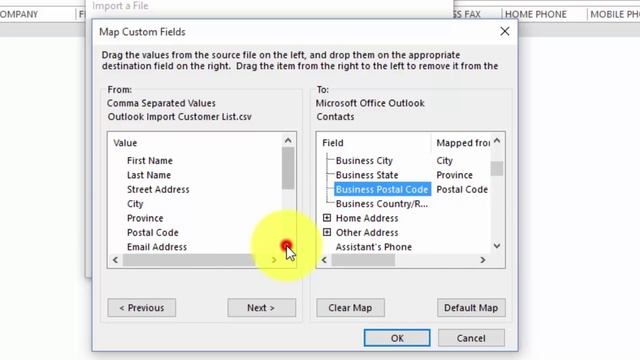Viewport: 640px width, 360px height.
Task: Click right arrow of Value list horizontal scrollbar
Action: click(274, 260)
